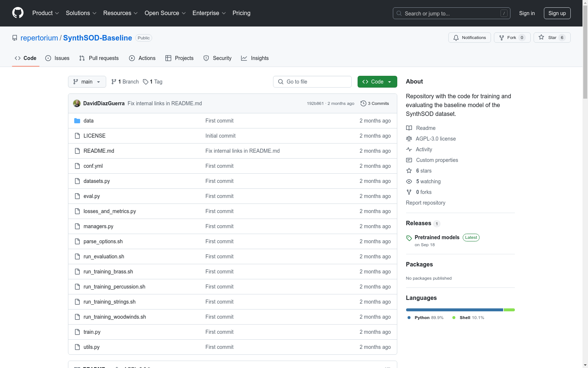The image size is (588, 368).
Task: Star the SynthSOD-Baseline repository
Action: point(551,38)
